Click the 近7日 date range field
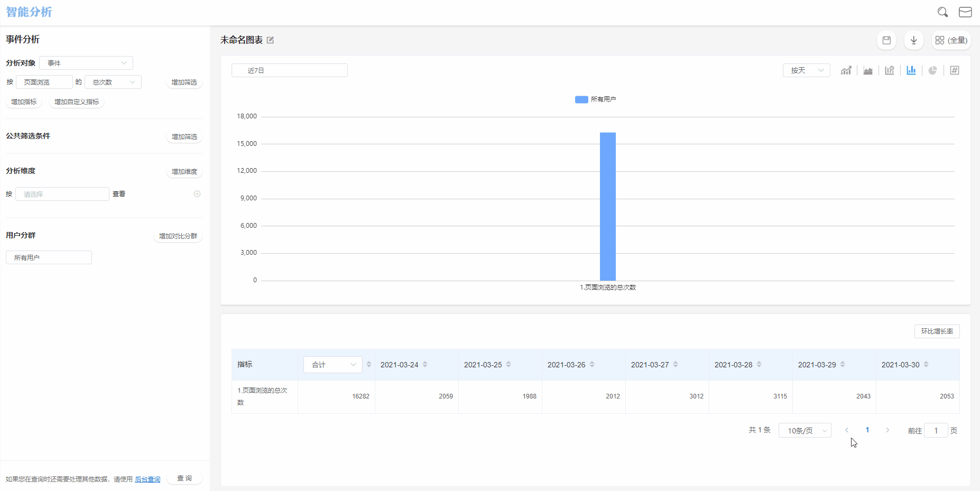Image resolution: width=980 pixels, height=491 pixels. click(x=289, y=70)
